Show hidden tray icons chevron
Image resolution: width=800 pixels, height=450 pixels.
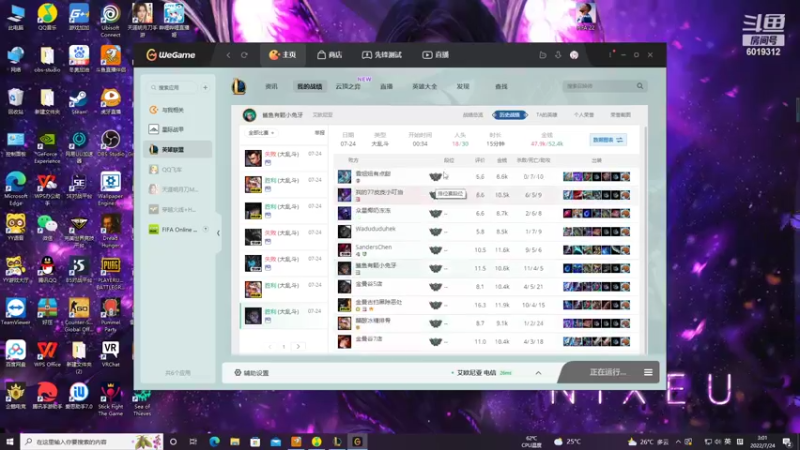(x=678, y=441)
